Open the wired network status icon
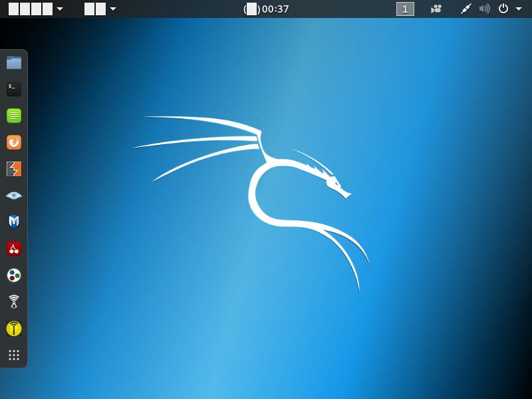532x399 pixels. point(466,9)
